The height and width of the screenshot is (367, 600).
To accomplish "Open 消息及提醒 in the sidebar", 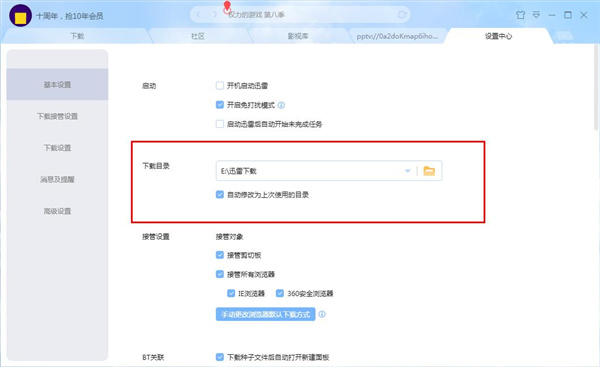I will click(x=57, y=179).
